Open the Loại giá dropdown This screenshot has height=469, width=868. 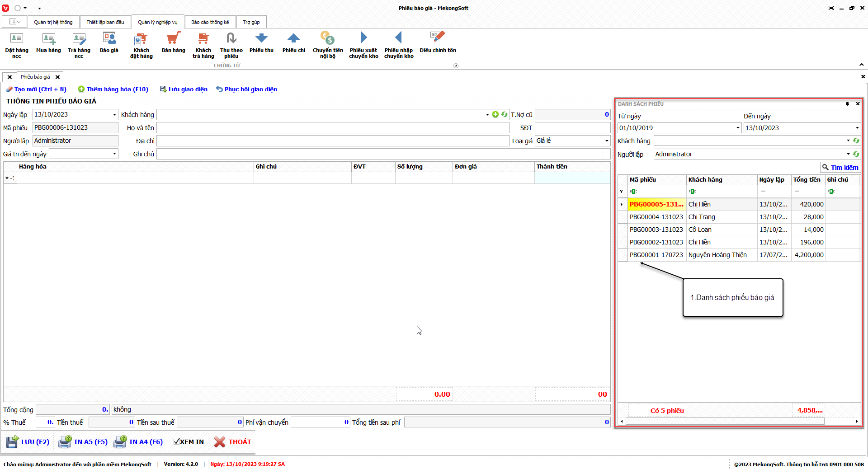(606, 141)
